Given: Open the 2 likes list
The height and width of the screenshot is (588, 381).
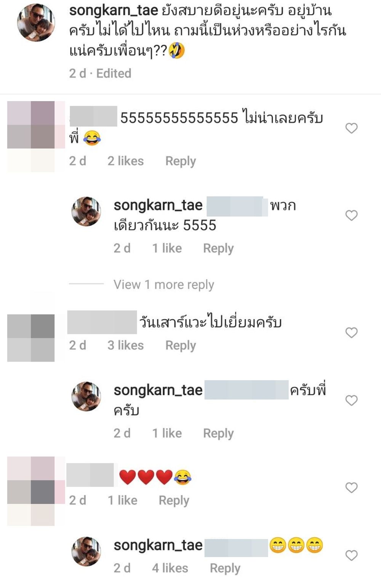Looking at the screenshot, I should [x=125, y=161].
